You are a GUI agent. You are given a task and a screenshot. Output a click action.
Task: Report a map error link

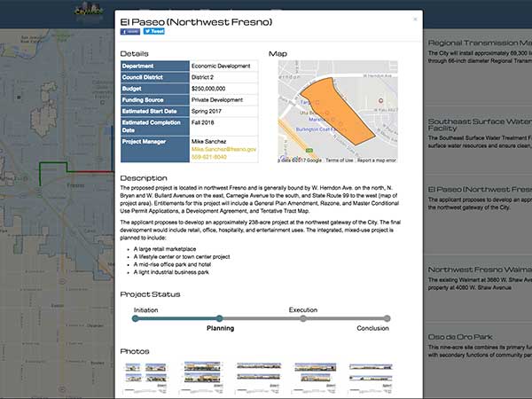click(377, 160)
